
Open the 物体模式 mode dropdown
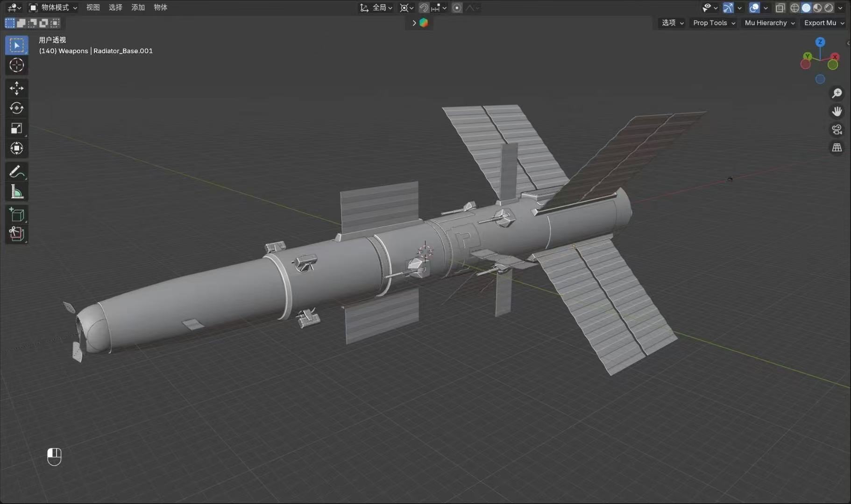(53, 7)
